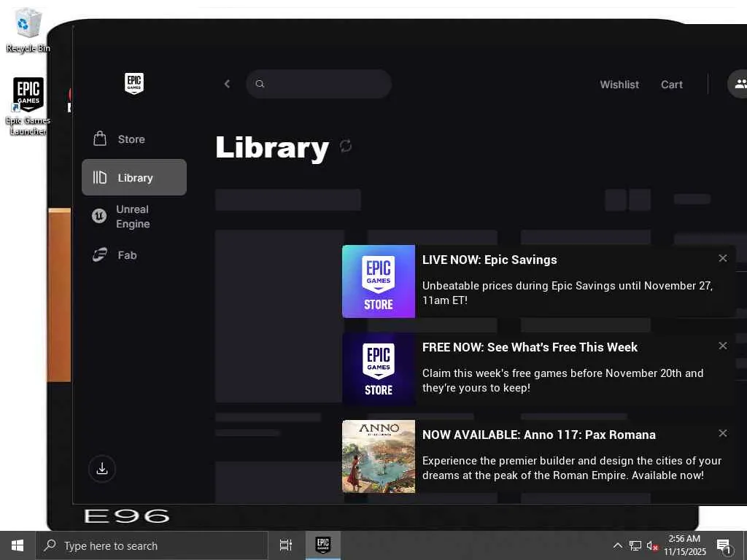Click the taskbar search box
The width and height of the screenshot is (747, 560).
pos(152,545)
